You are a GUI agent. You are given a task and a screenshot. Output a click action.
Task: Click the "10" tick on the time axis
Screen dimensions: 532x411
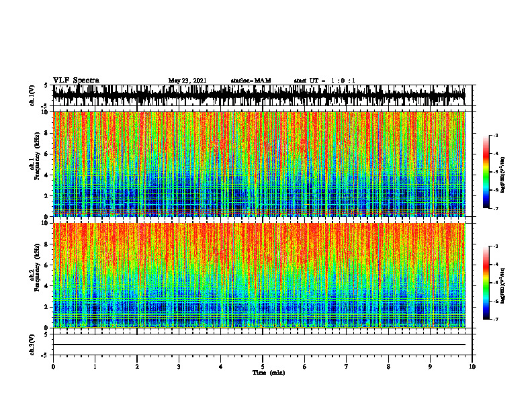[x=472, y=367]
